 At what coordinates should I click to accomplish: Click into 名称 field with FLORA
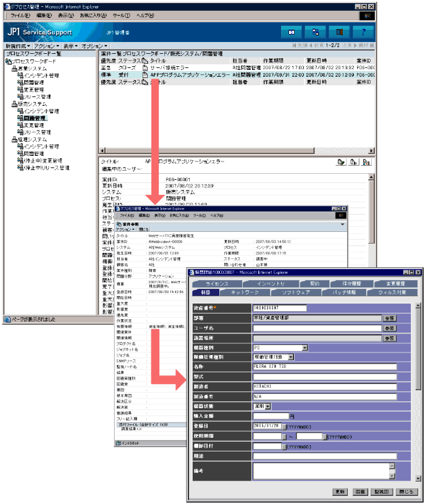click(x=325, y=367)
